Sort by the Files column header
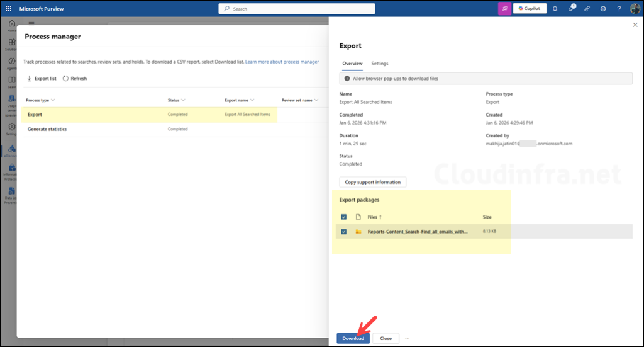Screen dimensions: 644x347 click(375, 217)
